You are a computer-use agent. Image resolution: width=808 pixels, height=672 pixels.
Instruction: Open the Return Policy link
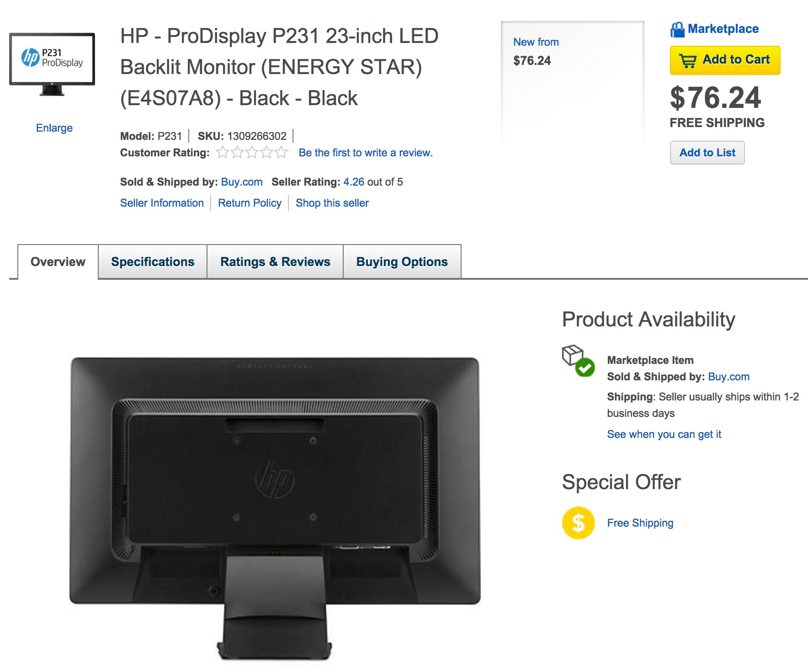pos(249,203)
